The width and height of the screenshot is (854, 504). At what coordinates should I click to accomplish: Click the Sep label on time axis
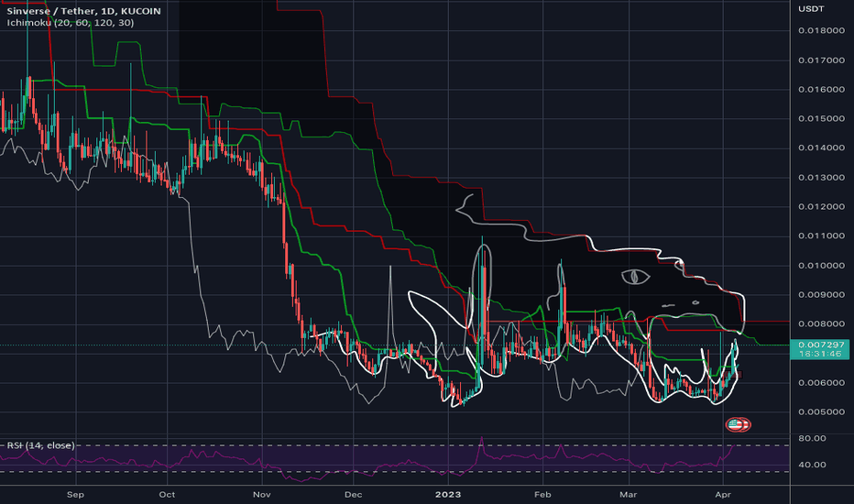pos(75,495)
